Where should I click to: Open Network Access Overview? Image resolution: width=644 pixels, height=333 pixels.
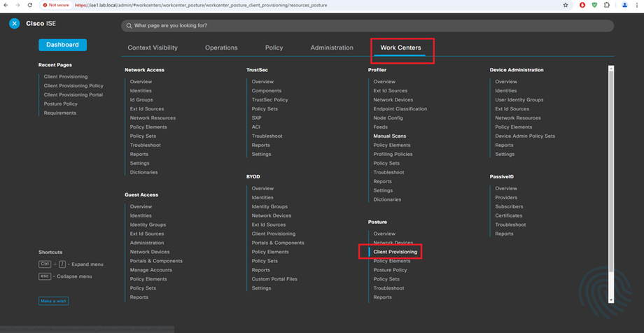(141, 82)
